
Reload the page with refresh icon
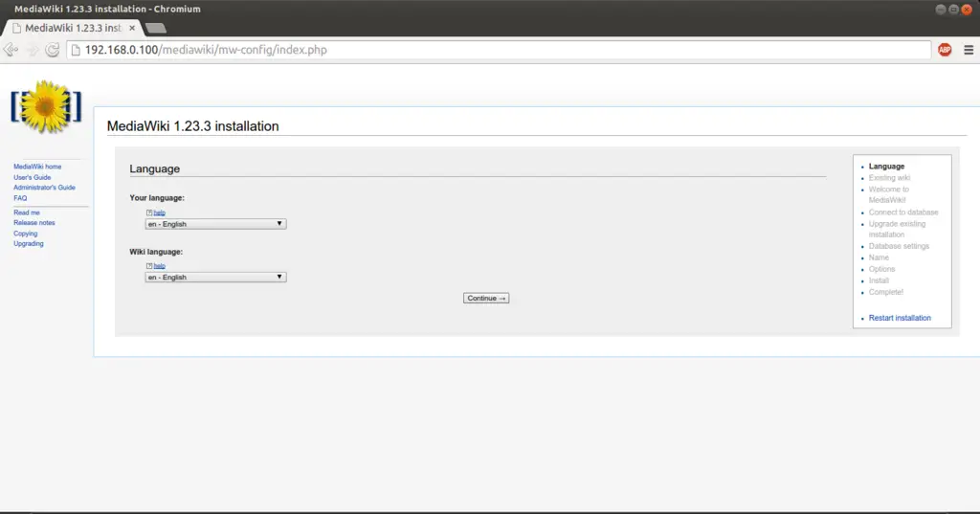[53, 50]
